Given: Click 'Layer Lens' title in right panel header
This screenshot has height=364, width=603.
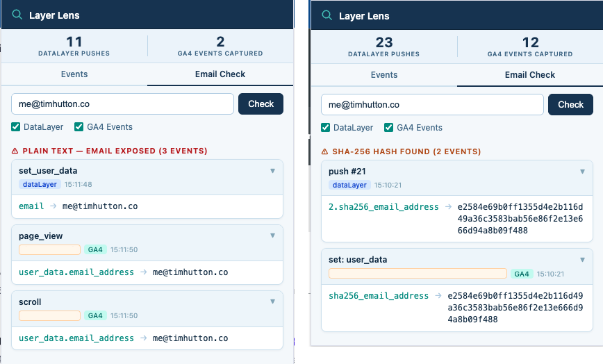Looking at the screenshot, I should click(x=364, y=16).
